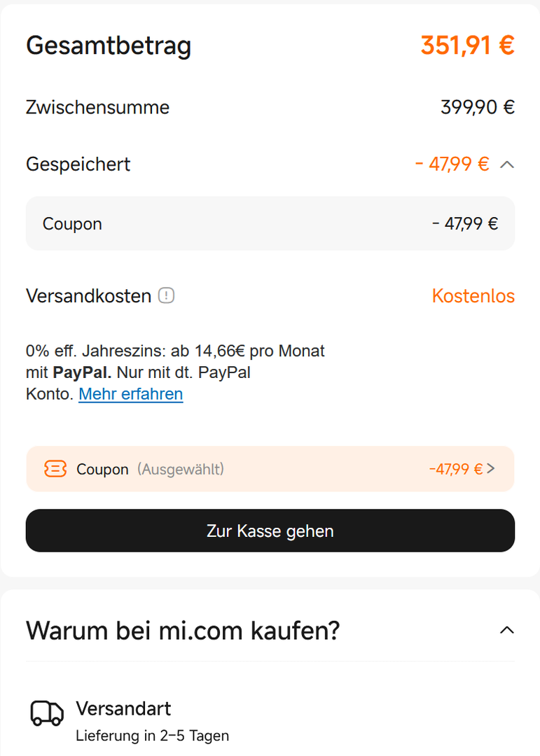Click the Gesamtbetrag total of 351,91 €
The height and width of the screenshot is (756, 540).
(x=467, y=46)
